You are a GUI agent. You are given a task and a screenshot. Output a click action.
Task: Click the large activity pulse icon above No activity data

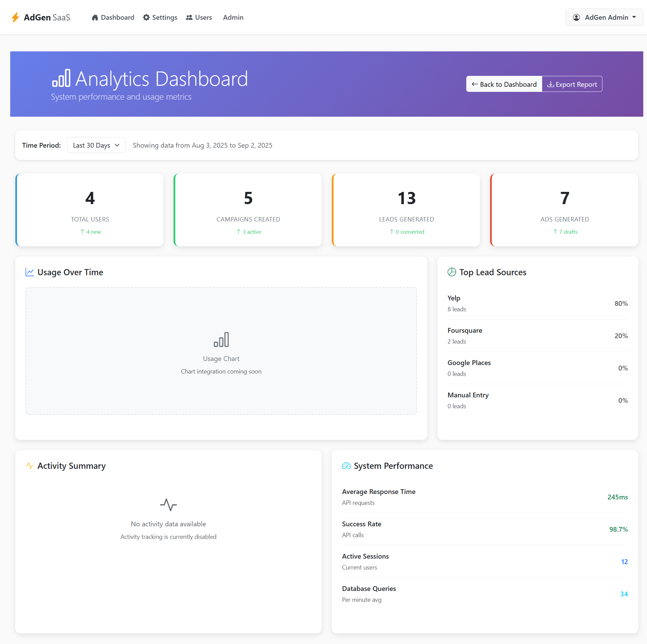pos(168,505)
